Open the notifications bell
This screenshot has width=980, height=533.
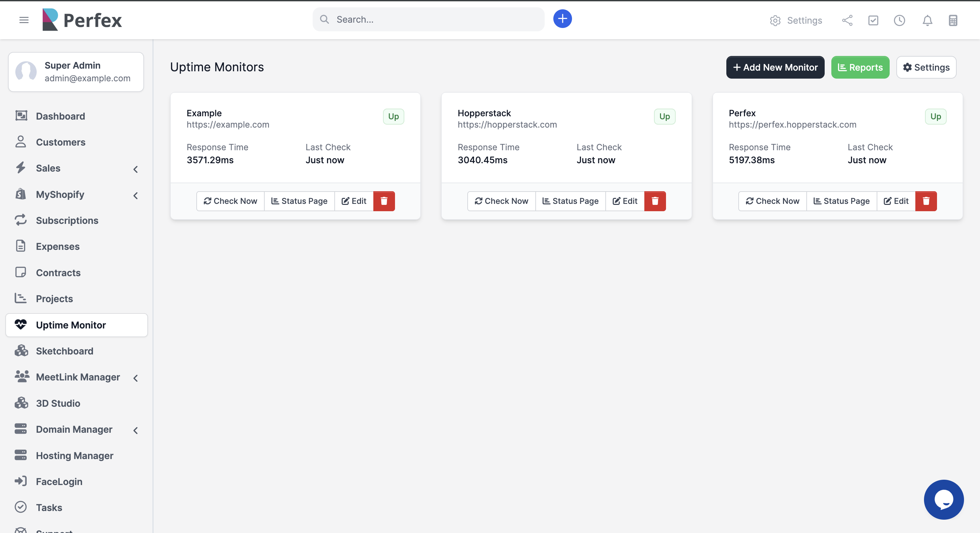pyautogui.click(x=927, y=21)
